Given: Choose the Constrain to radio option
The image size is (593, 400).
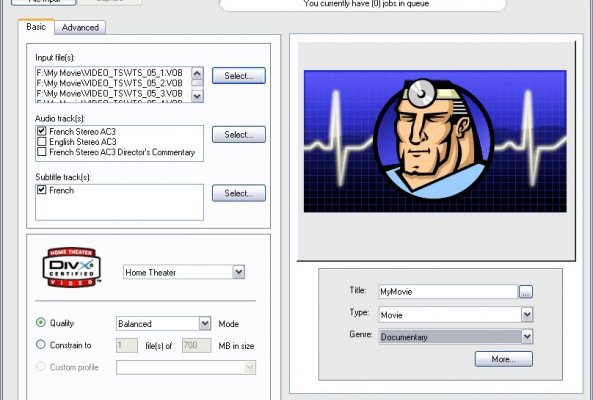Looking at the screenshot, I should (40, 344).
